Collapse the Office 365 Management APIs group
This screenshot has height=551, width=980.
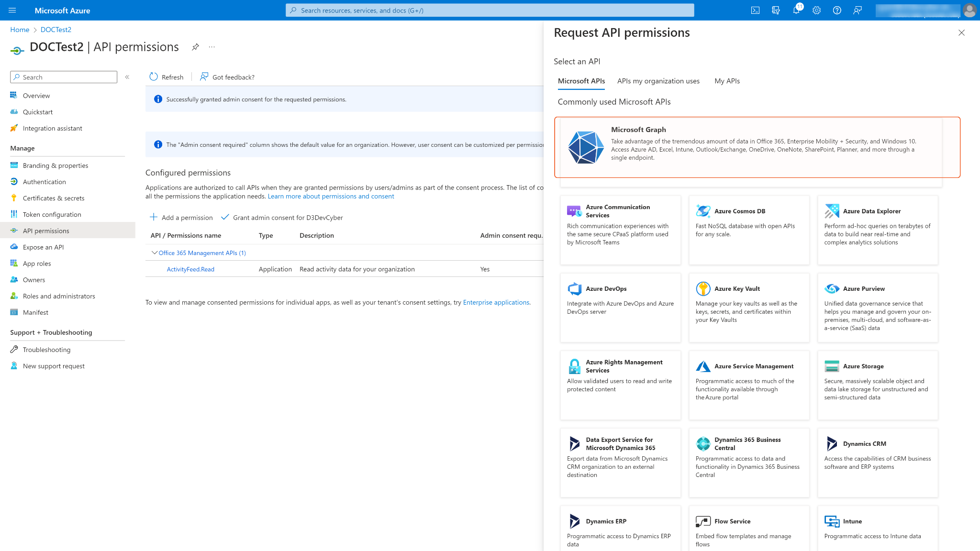pyautogui.click(x=154, y=253)
